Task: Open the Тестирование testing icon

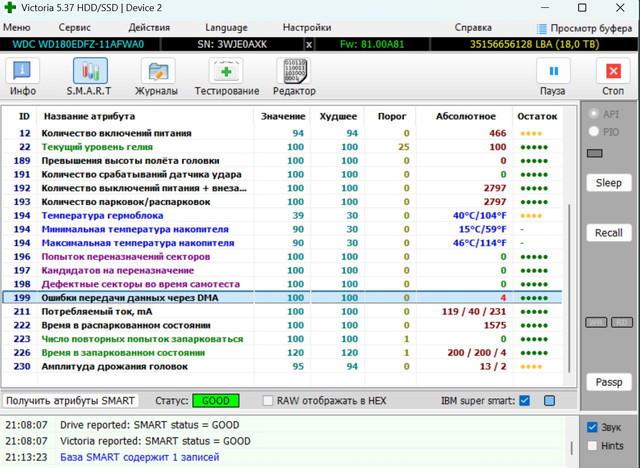Action: 226,71
